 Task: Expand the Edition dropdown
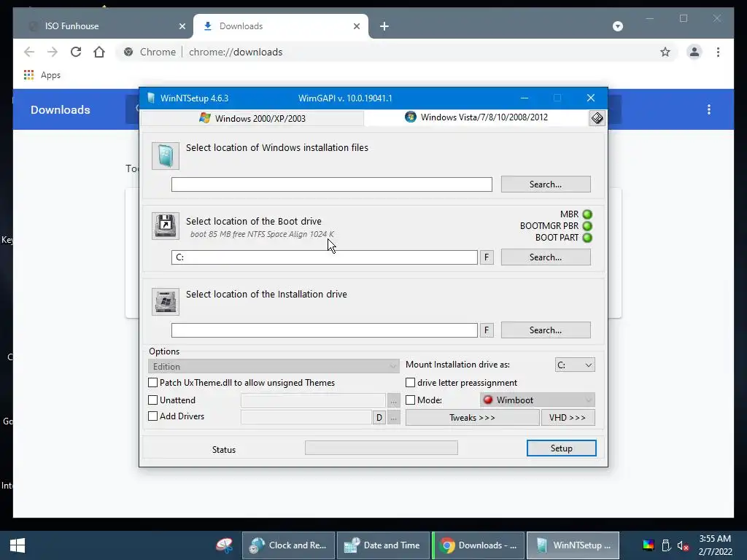click(x=274, y=366)
